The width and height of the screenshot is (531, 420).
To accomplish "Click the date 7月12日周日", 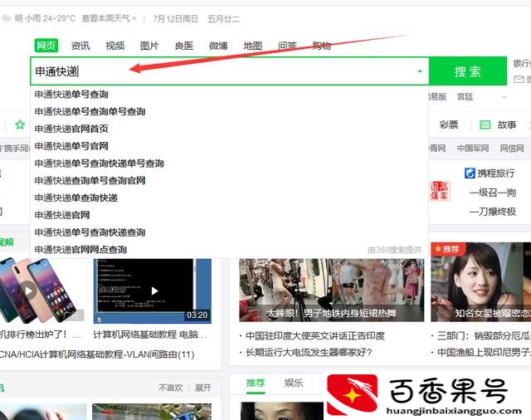I will point(175,18).
